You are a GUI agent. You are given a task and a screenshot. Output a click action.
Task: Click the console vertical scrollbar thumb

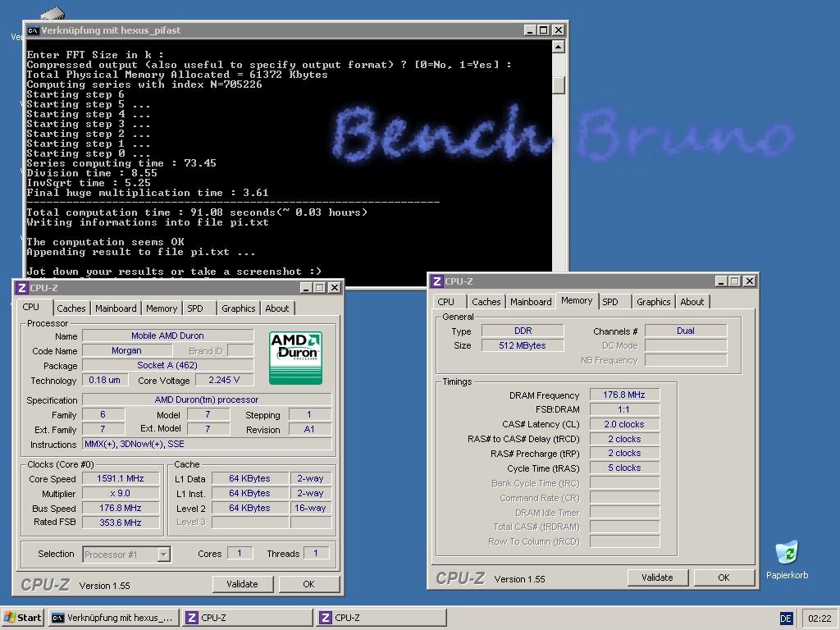[x=558, y=84]
